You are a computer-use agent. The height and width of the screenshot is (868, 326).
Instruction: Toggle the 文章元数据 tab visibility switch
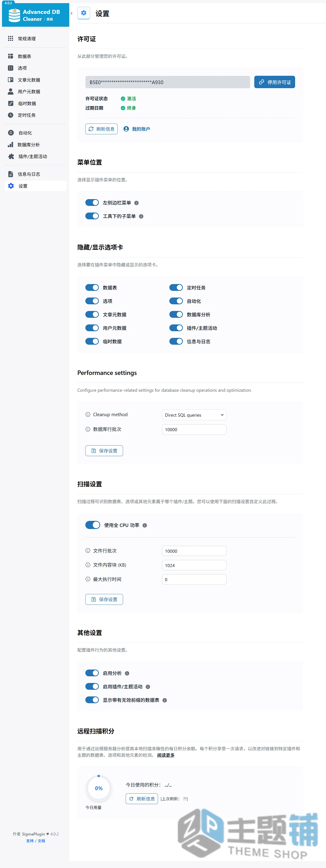pos(92,314)
